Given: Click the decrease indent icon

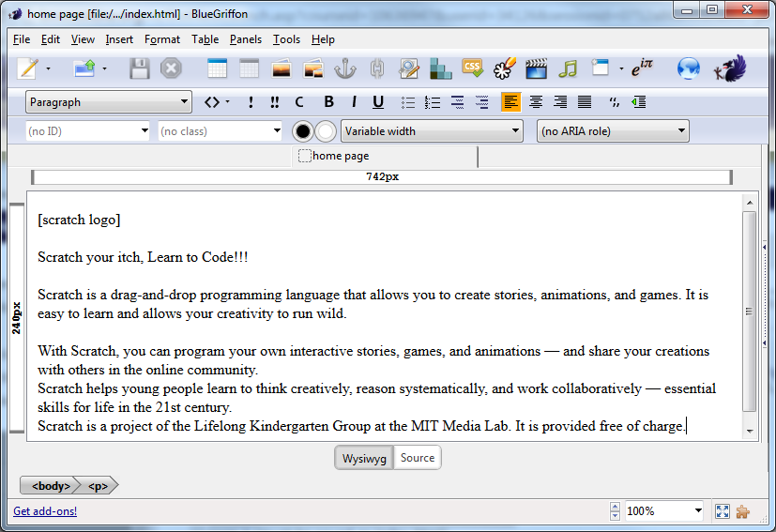Looking at the screenshot, I should tap(615, 102).
